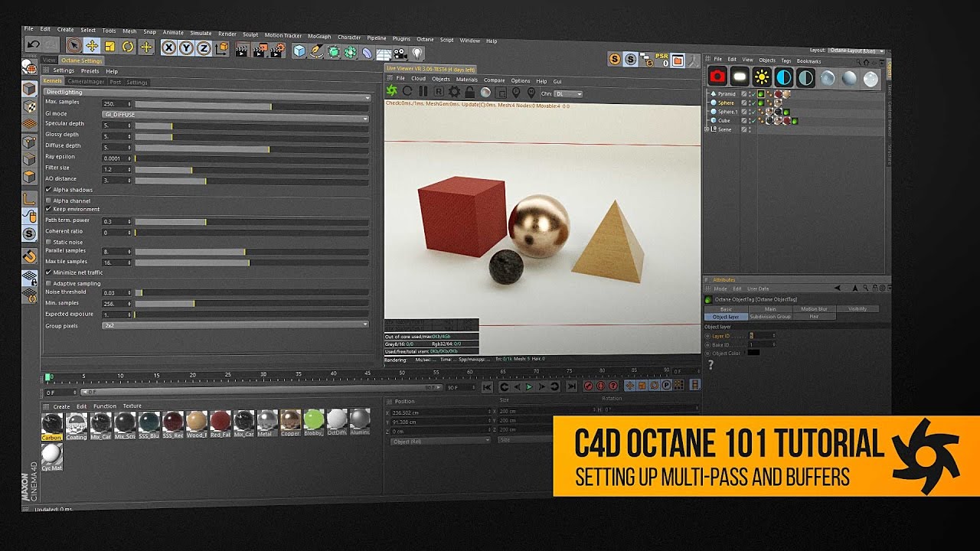This screenshot has width=980, height=551.
Task: Add a Light bulb object
Action: (417, 54)
